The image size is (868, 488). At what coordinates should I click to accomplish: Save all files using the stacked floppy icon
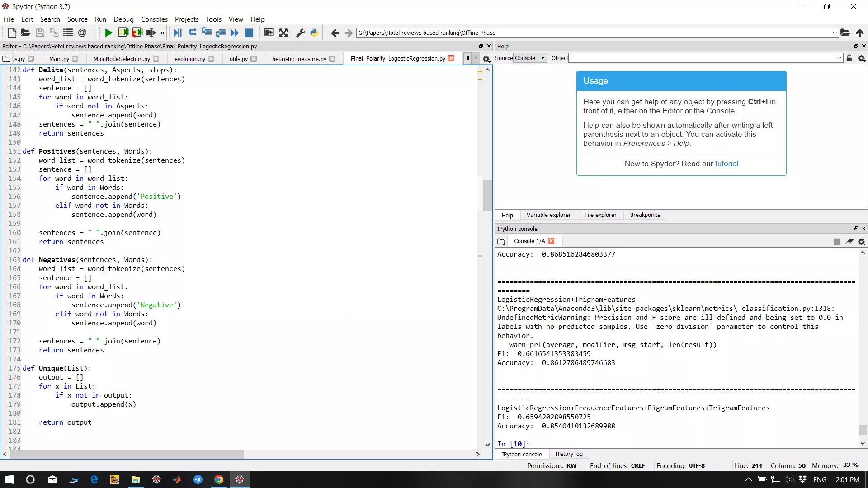click(54, 33)
